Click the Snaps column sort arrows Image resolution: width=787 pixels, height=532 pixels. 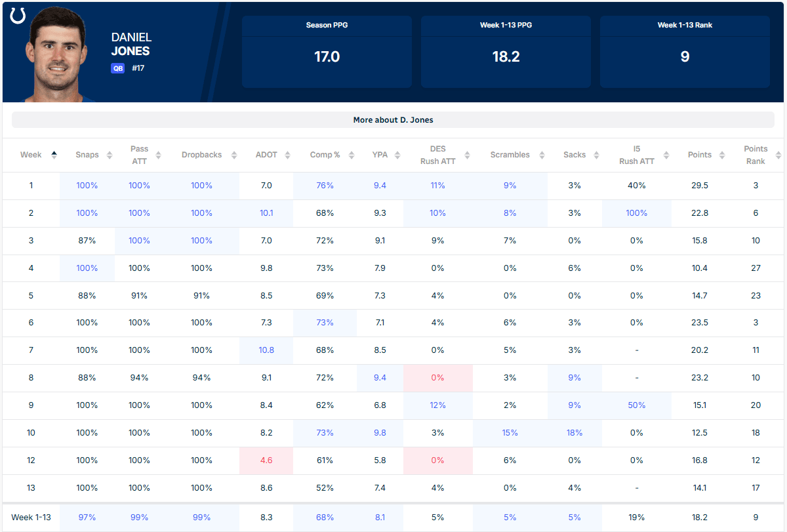click(x=109, y=155)
